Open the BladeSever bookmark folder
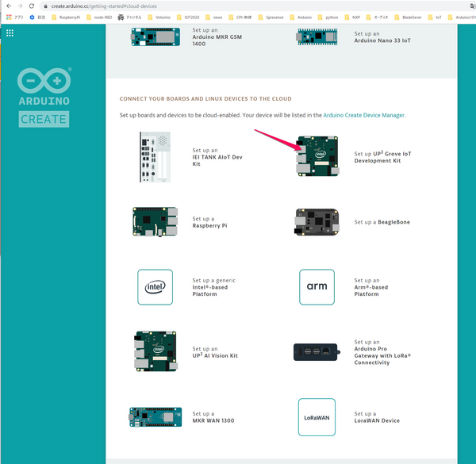Screen dimensions: 476x464 click(408, 17)
